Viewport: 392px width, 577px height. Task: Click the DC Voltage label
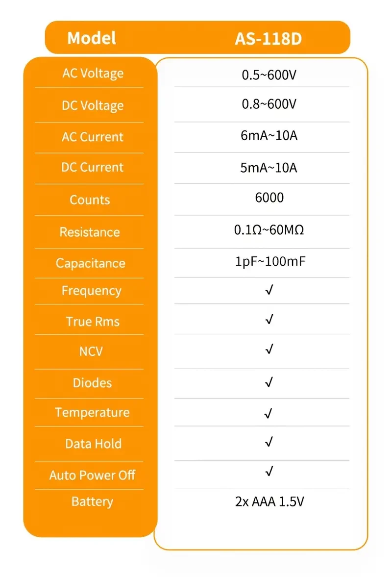pyautogui.click(x=93, y=105)
